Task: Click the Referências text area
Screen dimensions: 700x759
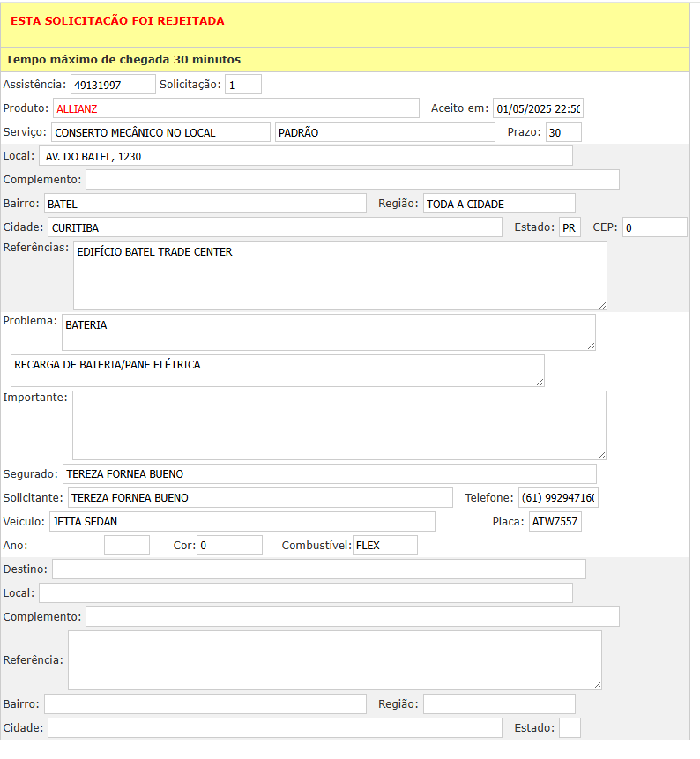Action: click(x=339, y=275)
